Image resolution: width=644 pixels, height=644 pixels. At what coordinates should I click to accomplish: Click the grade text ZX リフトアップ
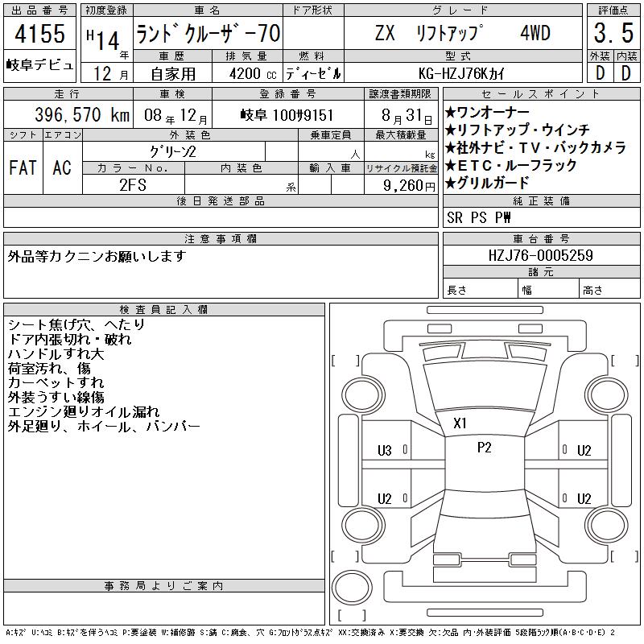pyautogui.click(x=429, y=33)
